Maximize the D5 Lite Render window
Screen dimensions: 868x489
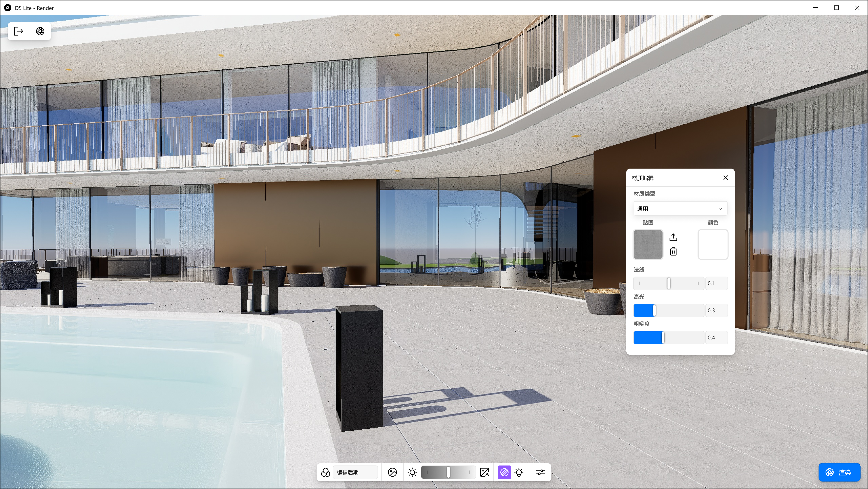[x=836, y=8]
